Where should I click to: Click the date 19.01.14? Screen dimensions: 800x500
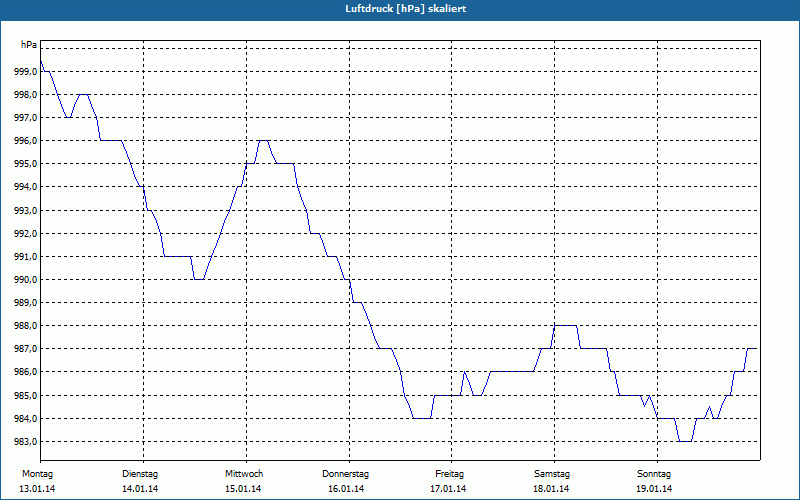click(654, 489)
